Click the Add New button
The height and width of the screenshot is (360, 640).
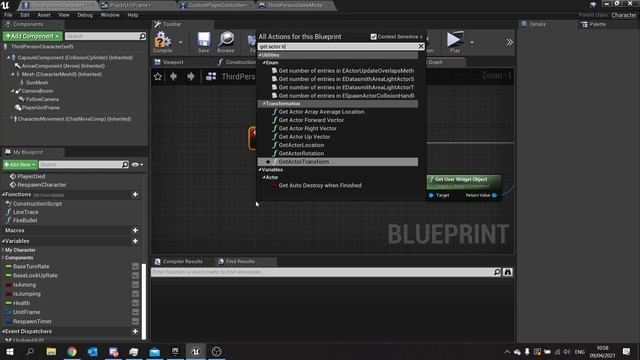[x=20, y=164]
